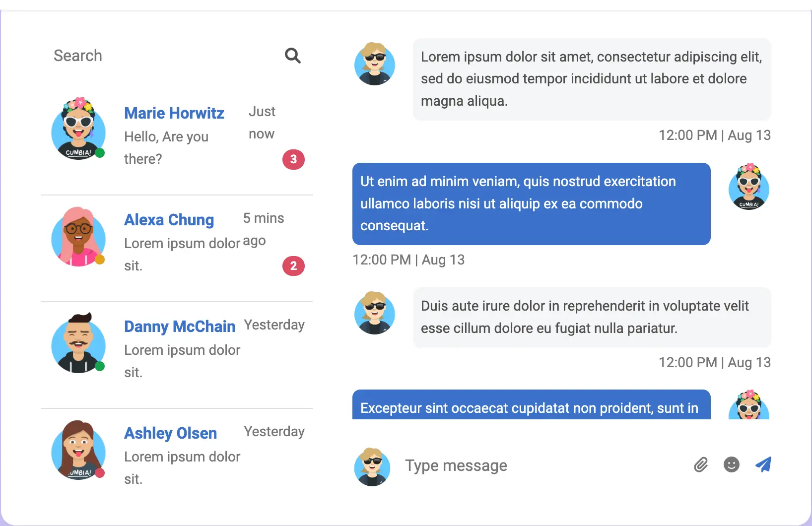Click the avatar beside the message input
Viewport: 812px width, 526px height.
tap(372, 466)
